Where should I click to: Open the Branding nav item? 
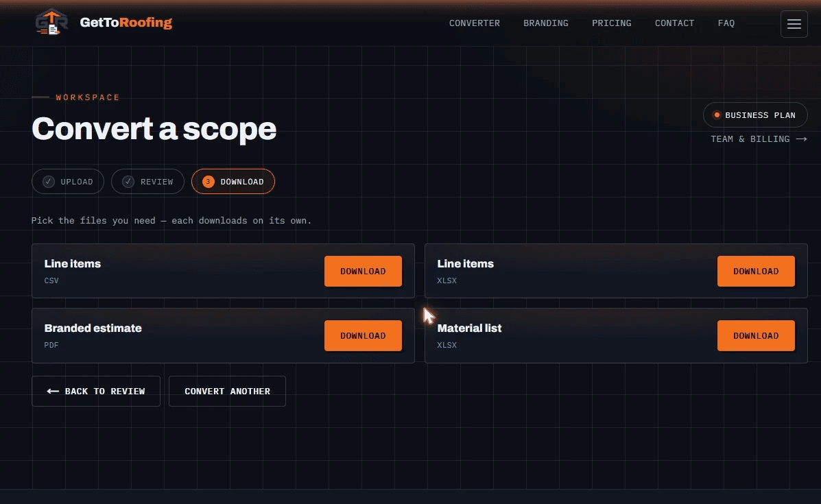pos(545,23)
